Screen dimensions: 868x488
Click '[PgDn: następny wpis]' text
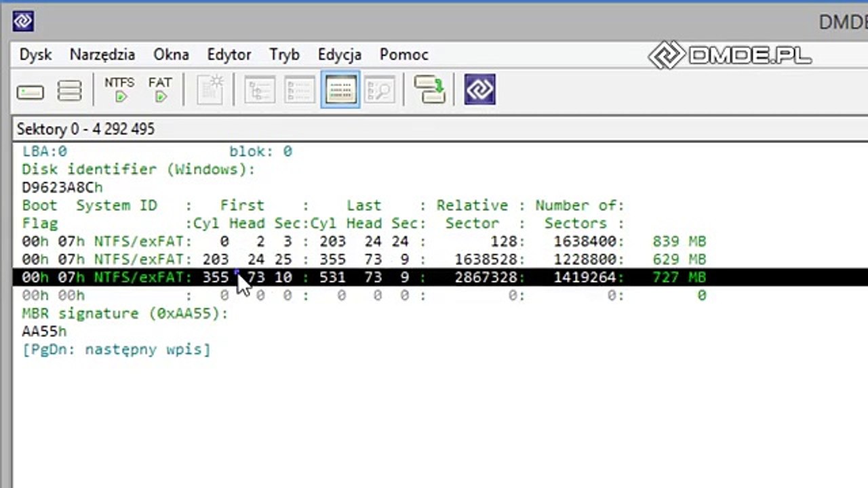(116, 350)
